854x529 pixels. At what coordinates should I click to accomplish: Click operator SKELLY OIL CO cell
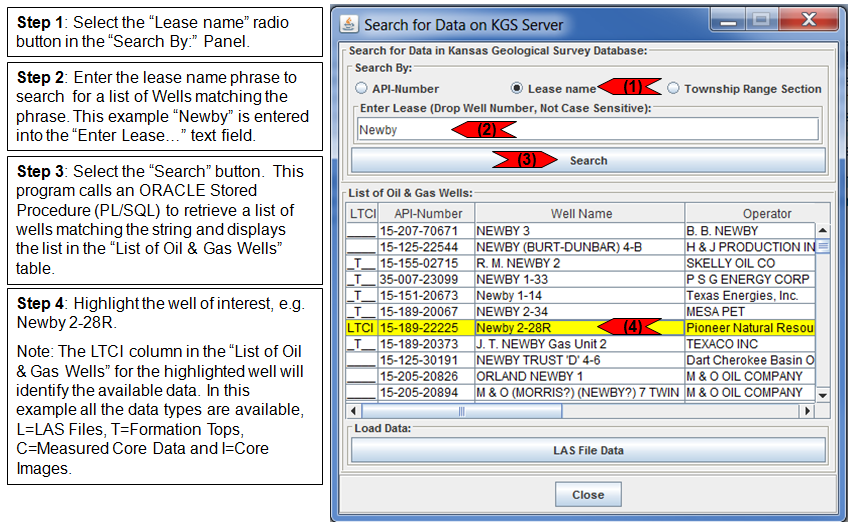pos(751,263)
